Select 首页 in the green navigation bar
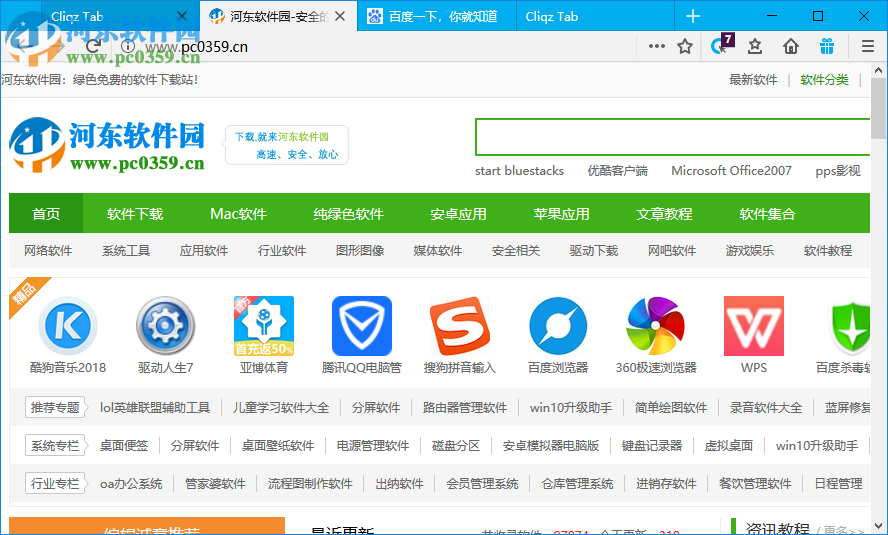888x535 pixels. tap(46, 213)
